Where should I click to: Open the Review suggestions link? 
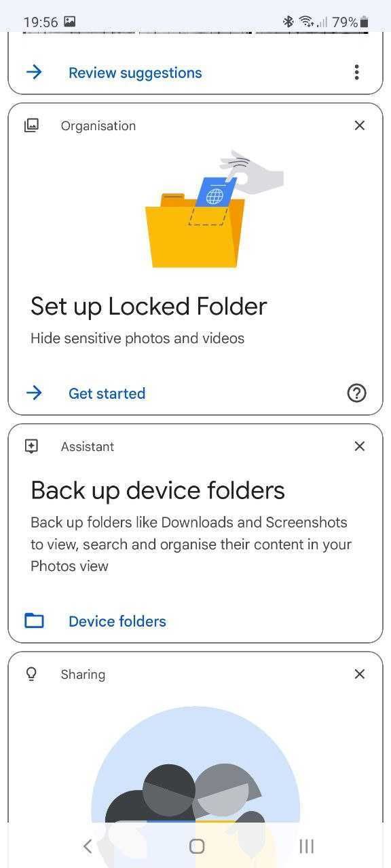[134, 73]
